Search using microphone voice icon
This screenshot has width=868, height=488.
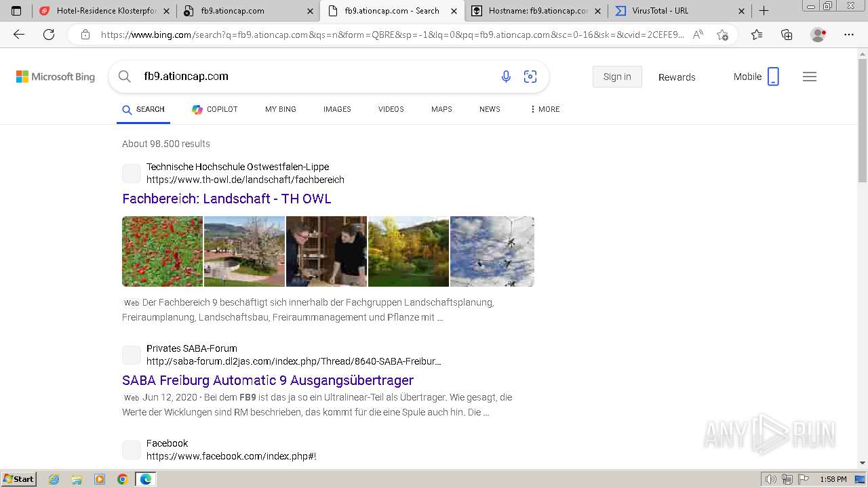(x=506, y=77)
